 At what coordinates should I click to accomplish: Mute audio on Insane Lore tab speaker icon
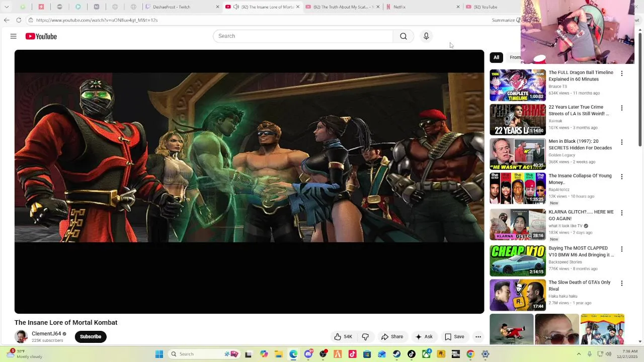tap(236, 7)
